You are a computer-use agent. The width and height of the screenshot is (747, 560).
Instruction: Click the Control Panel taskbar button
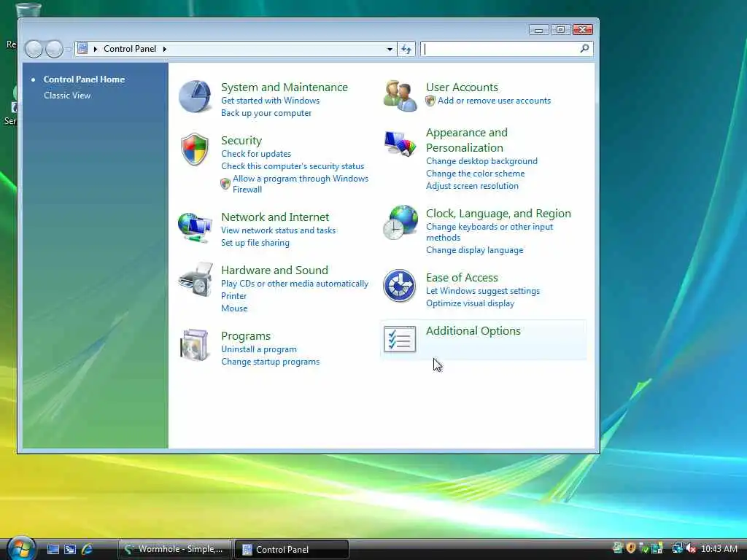tap(292, 549)
